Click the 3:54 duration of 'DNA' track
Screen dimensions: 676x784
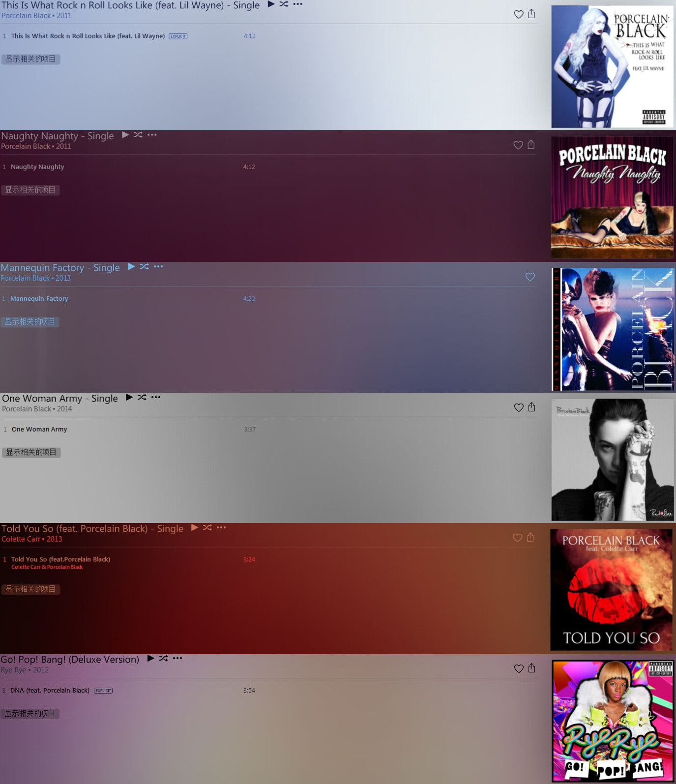pyautogui.click(x=249, y=690)
